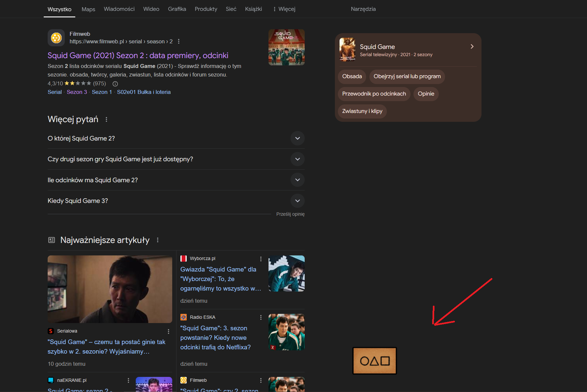Image resolution: width=587 pixels, height=392 pixels.
Task: Open three-dot menu for Serialowa article
Action: point(169,332)
